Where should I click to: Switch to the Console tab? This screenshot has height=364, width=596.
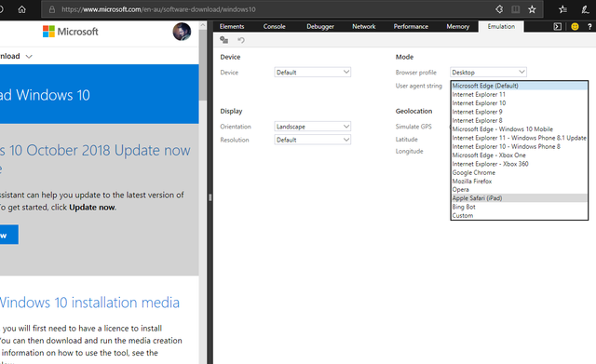[x=274, y=26]
